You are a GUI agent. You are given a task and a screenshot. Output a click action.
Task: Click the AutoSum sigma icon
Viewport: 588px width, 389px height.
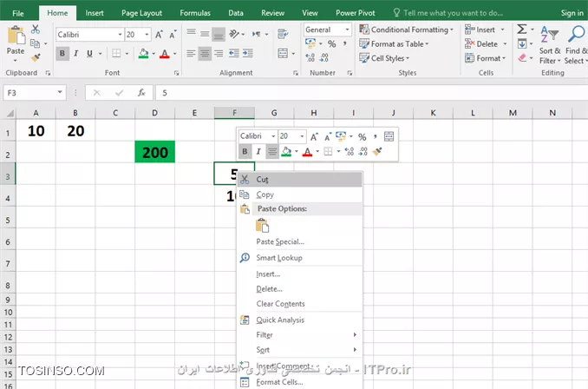[x=522, y=30]
